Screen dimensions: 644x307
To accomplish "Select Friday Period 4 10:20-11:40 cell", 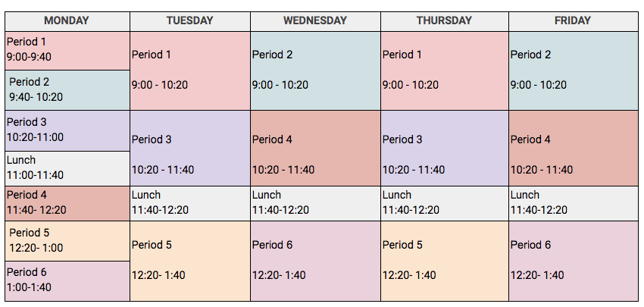I will [x=572, y=148].
